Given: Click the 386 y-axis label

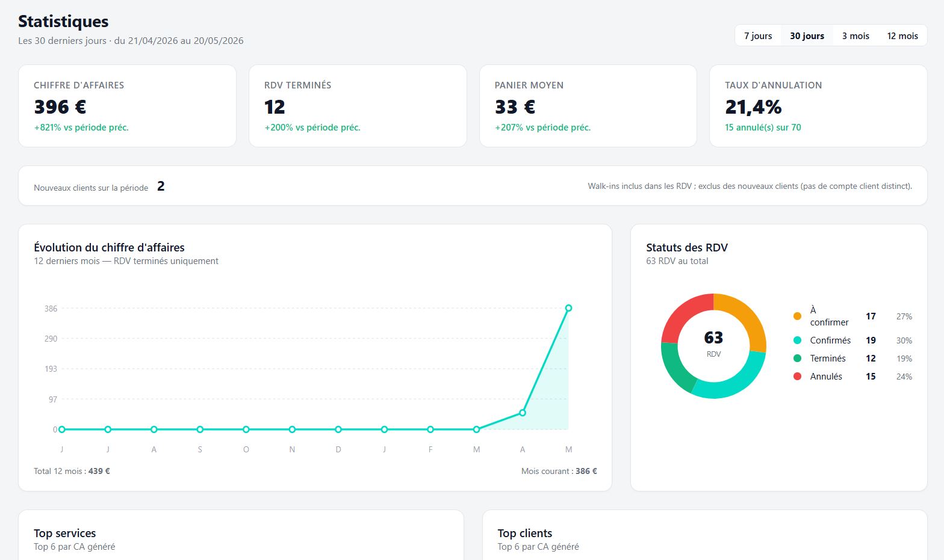Looking at the screenshot, I should click(x=51, y=309).
